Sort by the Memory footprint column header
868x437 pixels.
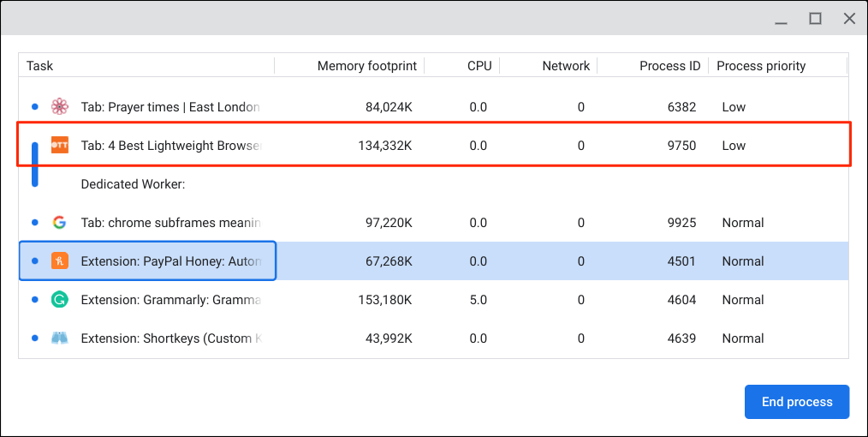coord(366,66)
